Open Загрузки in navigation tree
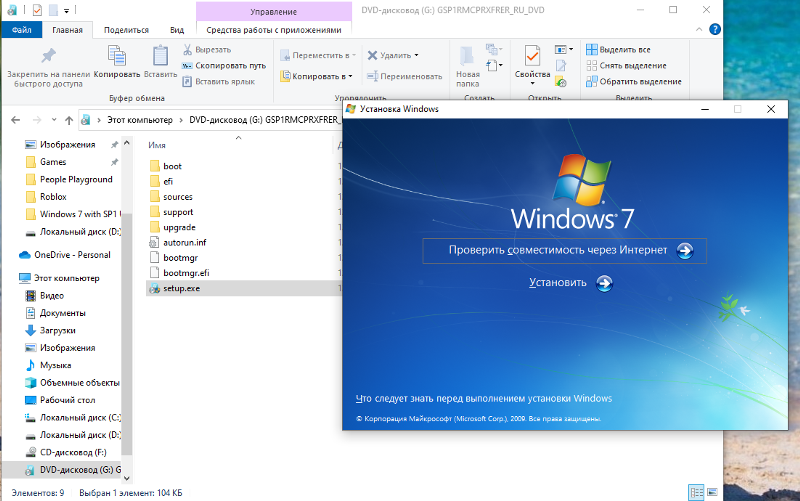The height and width of the screenshot is (501, 800). pos(57,330)
